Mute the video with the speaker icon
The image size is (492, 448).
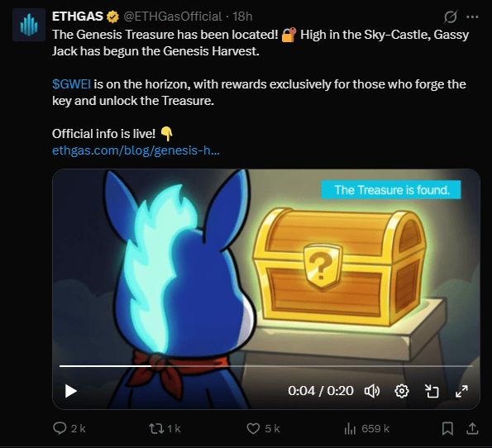[x=372, y=391]
